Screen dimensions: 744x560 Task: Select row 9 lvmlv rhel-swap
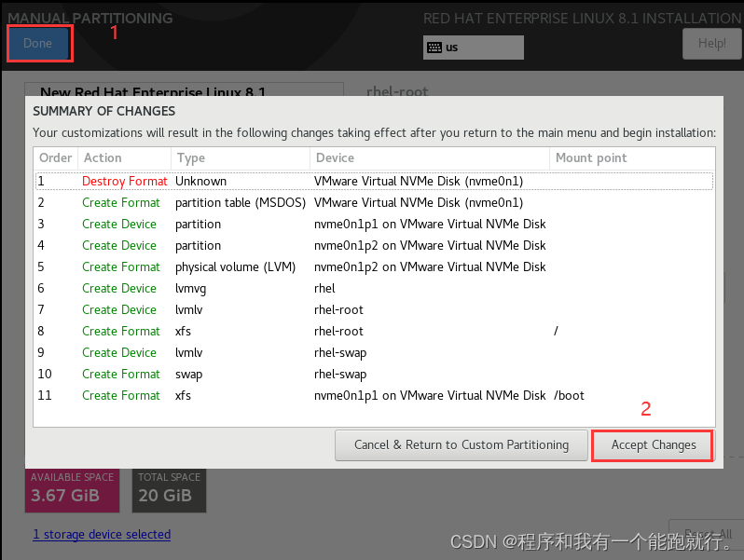375,352
